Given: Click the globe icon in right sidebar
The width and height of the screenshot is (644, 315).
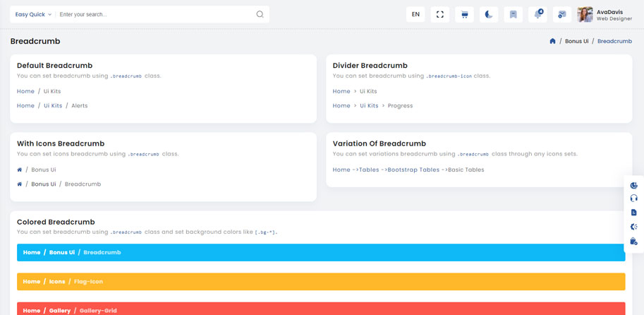Looking at the screenshot, I should coord(633,185).
